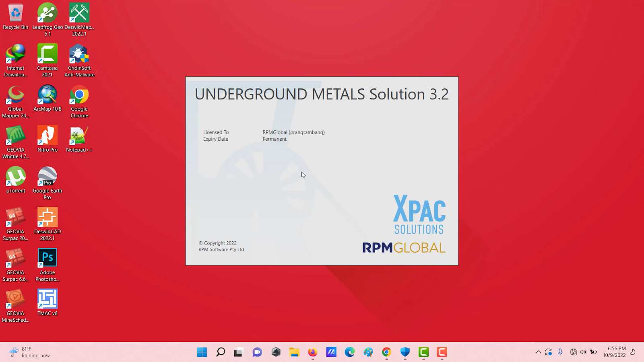Click microphone icon in system tray

[x=560, y=352]
